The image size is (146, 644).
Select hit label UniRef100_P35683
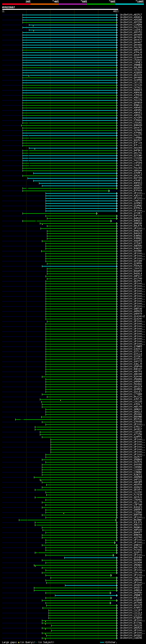[x=131, y=120]
